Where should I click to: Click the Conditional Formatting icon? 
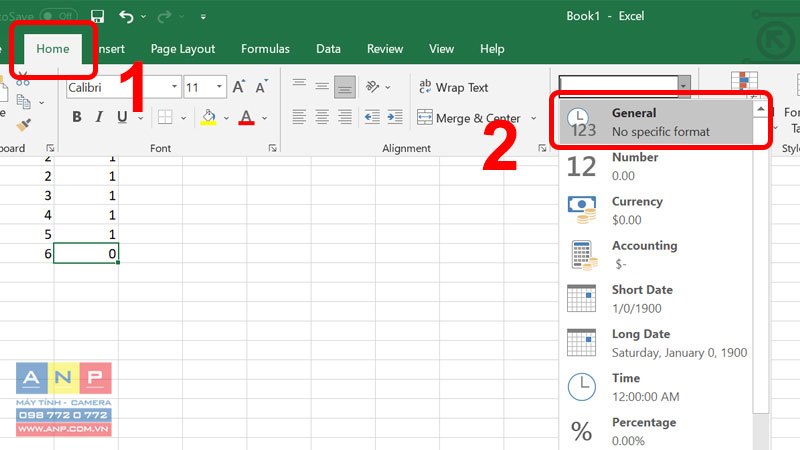[x=744, y=82]
